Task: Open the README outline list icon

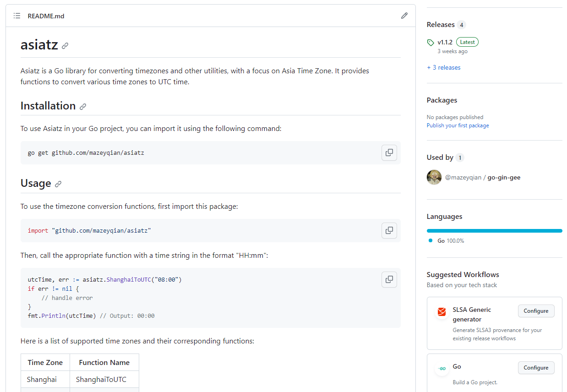Action: [17, 16]
